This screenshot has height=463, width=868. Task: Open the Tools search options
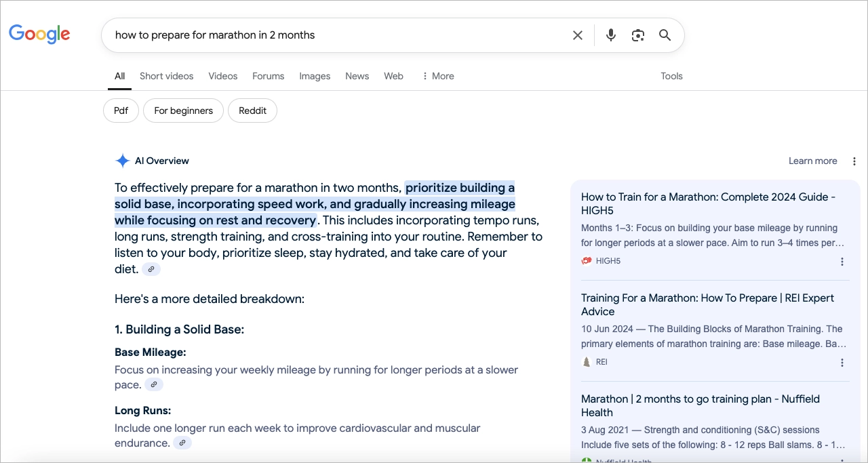pyautogui.click(x=671, y=76)
